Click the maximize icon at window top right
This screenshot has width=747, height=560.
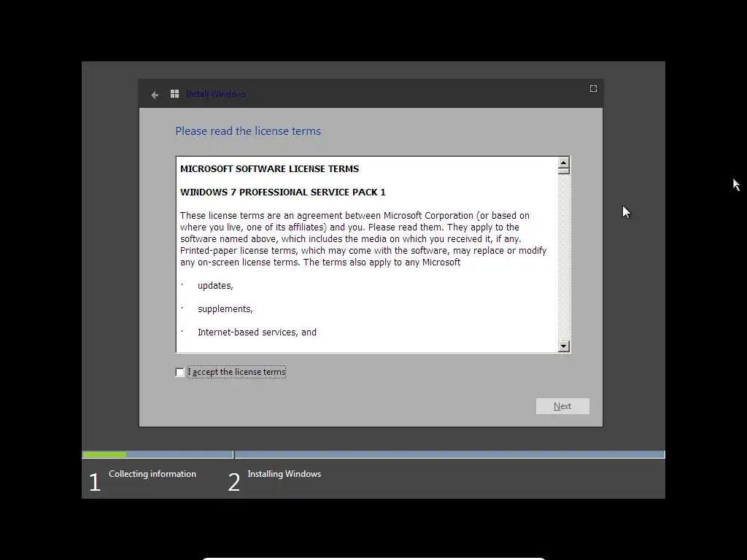point(593,88)
